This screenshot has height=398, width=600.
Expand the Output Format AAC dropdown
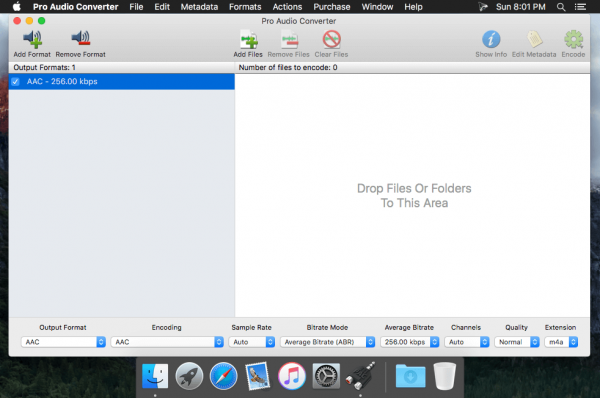pyautogui.click(x=63, y=342)
